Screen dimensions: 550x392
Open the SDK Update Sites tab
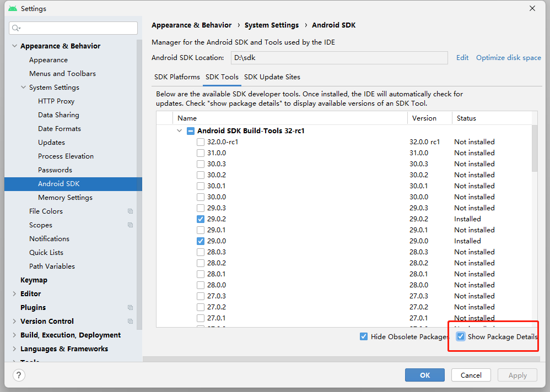point(272,77)
